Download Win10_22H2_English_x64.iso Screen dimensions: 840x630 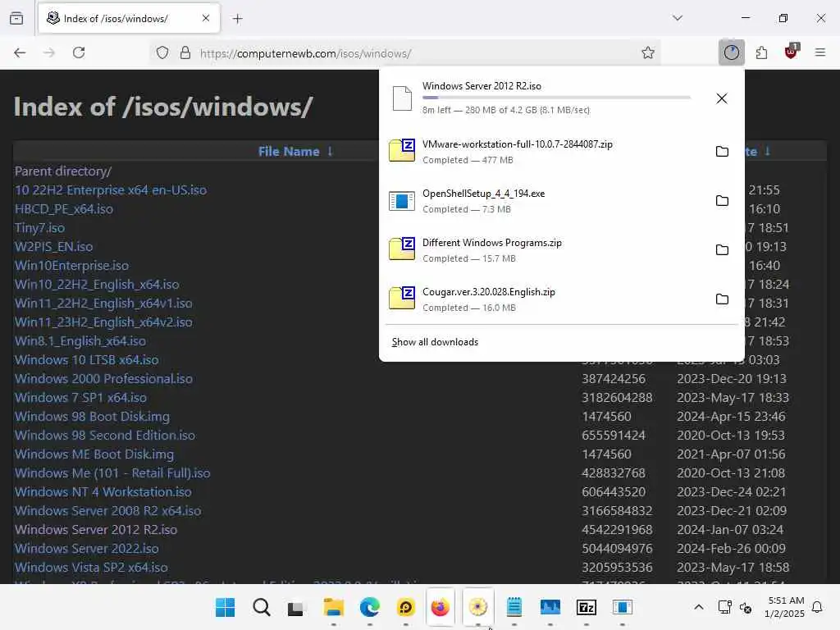[97, 285]
